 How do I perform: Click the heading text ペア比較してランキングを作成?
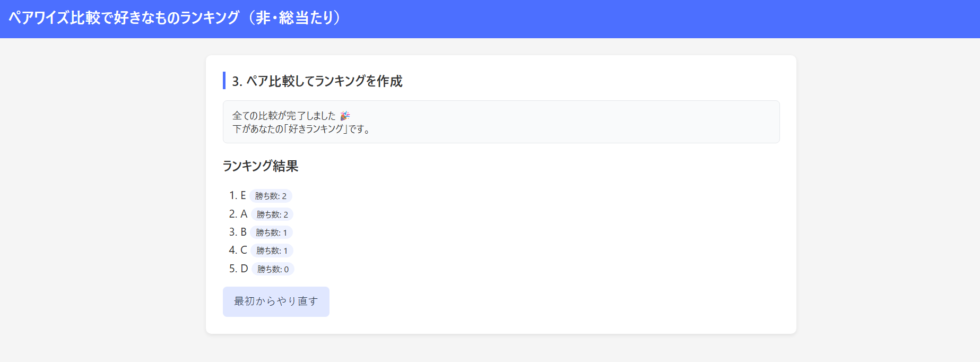[x=324, y=81]
